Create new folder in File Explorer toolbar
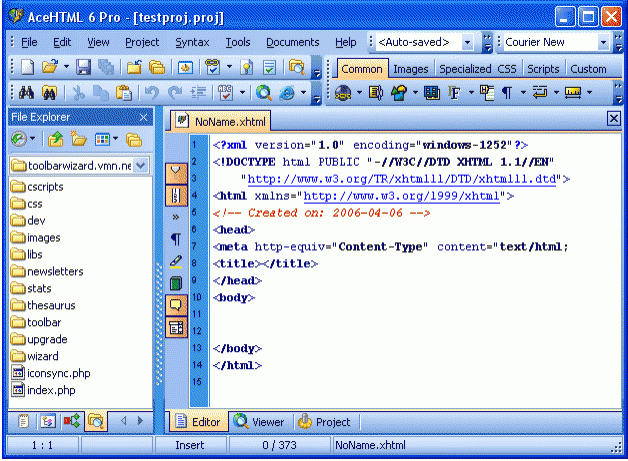Image resolution: width=628 pixels, height=461 pixels. coord(78,139)
